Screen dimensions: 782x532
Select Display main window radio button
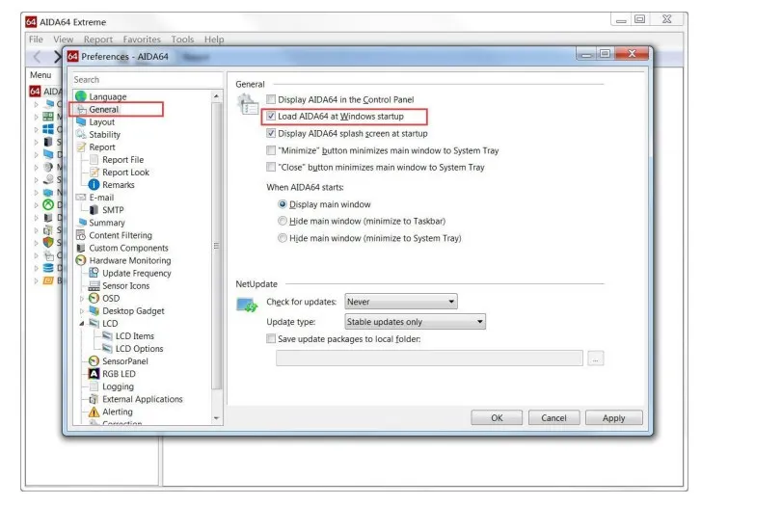(x=283, y=204)
